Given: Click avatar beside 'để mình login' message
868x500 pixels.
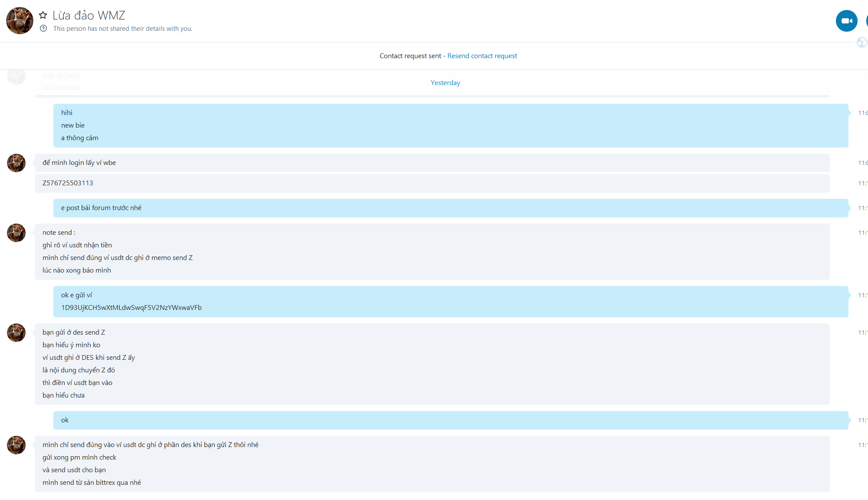Looking at the screenshot, I should [x=16, y=163].
